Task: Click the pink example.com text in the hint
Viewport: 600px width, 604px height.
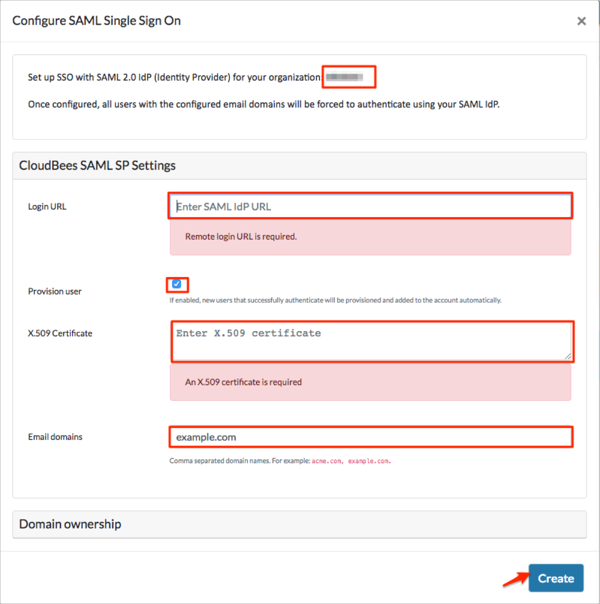Action: 368,462
